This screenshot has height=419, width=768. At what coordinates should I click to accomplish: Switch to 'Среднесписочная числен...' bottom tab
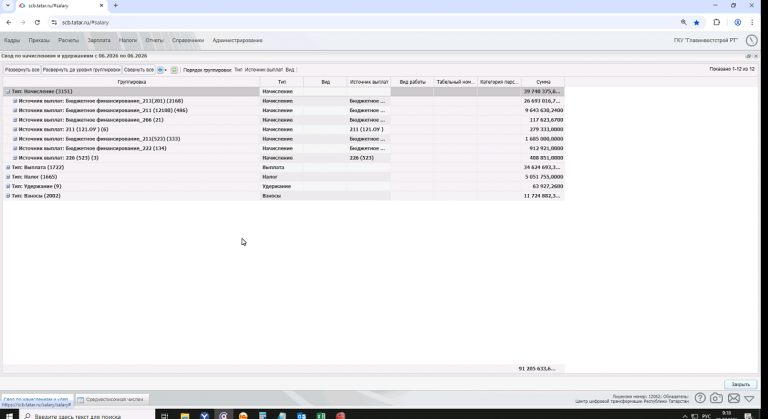point(112,399)
